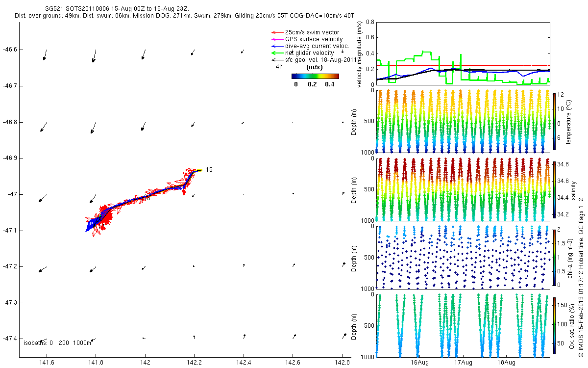
Task: Click the 1.5 tick on the chl-a colorbar
Action: [562, 243]
